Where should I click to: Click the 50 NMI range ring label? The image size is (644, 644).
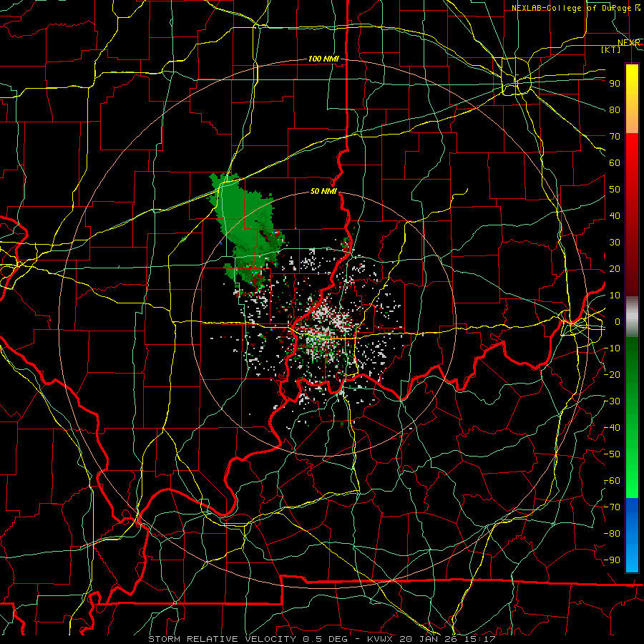click(x=323, y=191)
